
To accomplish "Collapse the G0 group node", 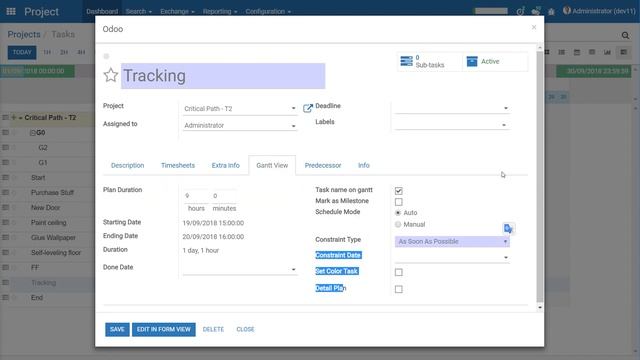I will click(x=33, y=133).
